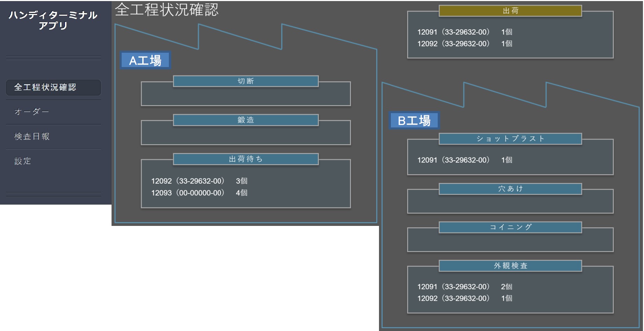Click the 鍛造 process header
644x331 pixels.
point(246,120)
